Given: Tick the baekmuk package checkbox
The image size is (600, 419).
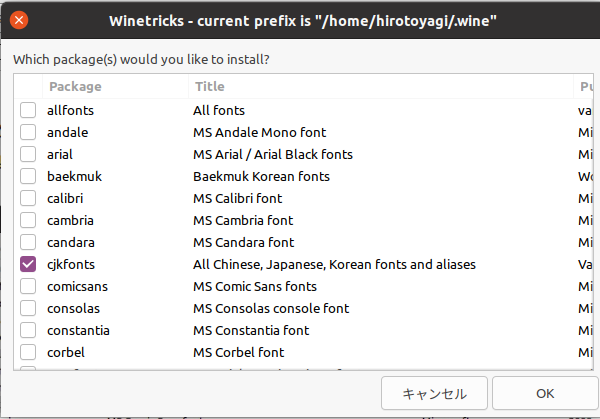Looking at the screenshot, I should pos(28,176).
